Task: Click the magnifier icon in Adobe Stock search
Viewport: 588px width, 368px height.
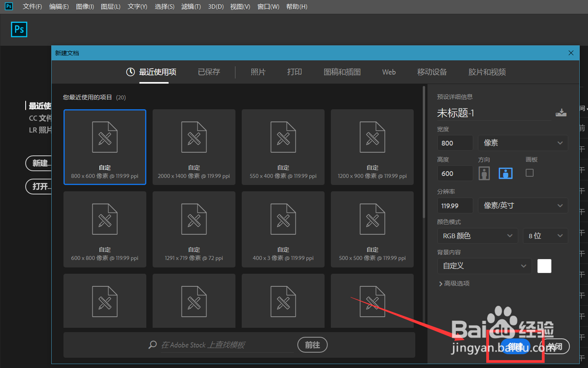Action: click(153, 345)
